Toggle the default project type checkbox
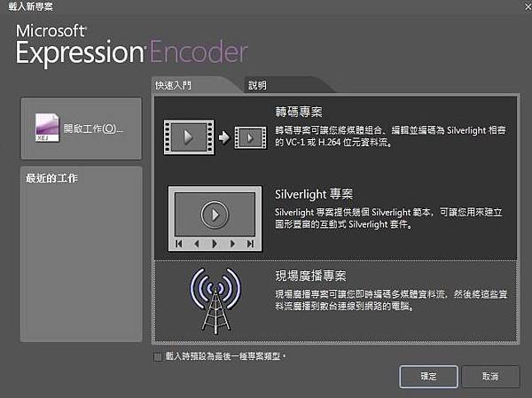This screenshot has height=398, width=532. click(x=158, y=356)
